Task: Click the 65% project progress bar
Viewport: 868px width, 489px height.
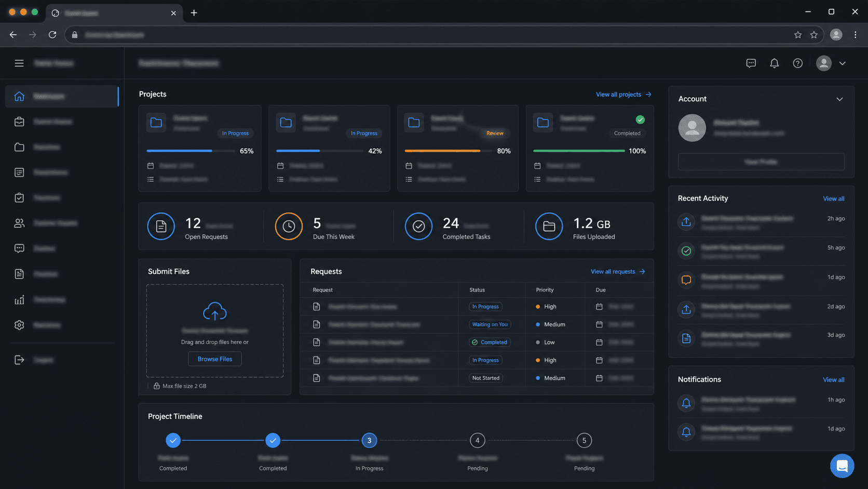Action: click(x=191, y=151)
